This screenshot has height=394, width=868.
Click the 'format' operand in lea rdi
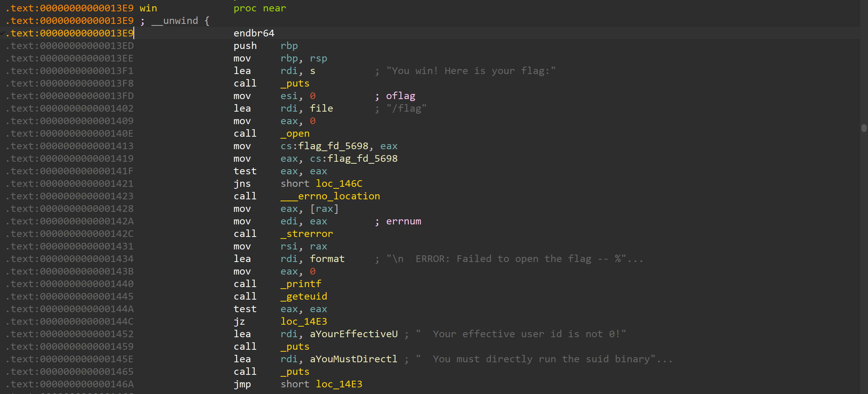tap(327, 259)
